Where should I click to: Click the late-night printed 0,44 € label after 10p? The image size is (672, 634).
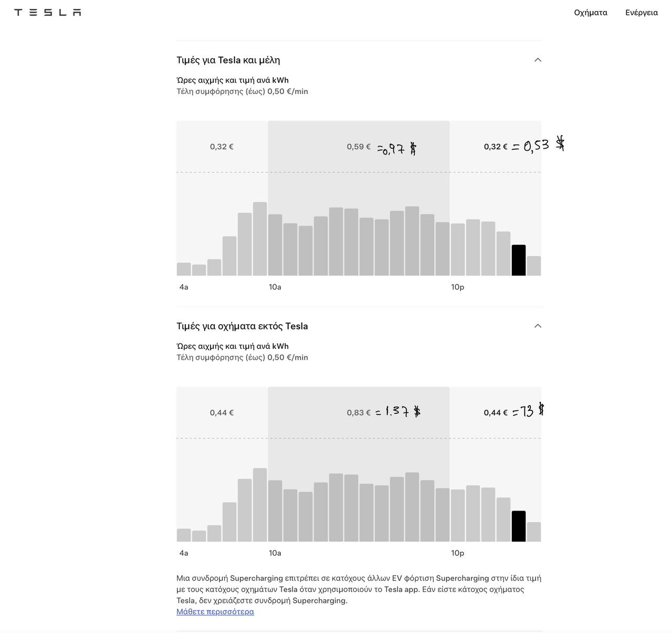[496, 413]
